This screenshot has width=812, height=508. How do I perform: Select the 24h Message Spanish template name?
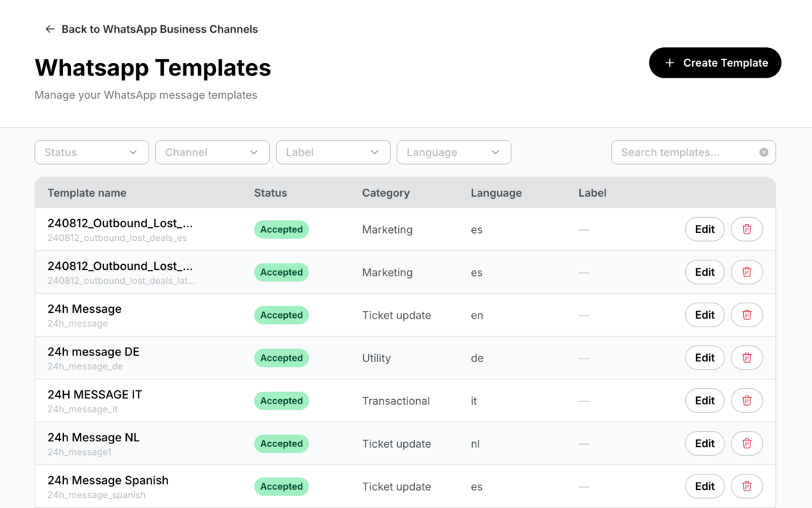click(x=108, y=480)
